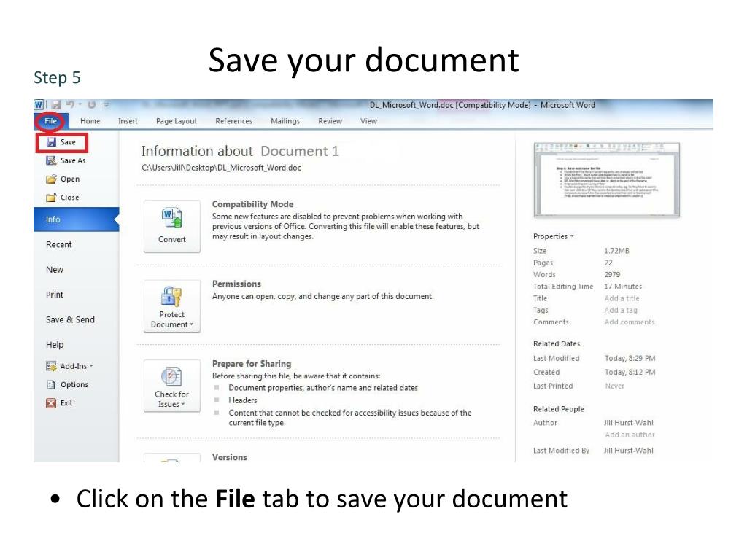Click the Compatibility Mode heading
Image resolution: width=747 pixels, height=560 pixels.
(252, 204)
